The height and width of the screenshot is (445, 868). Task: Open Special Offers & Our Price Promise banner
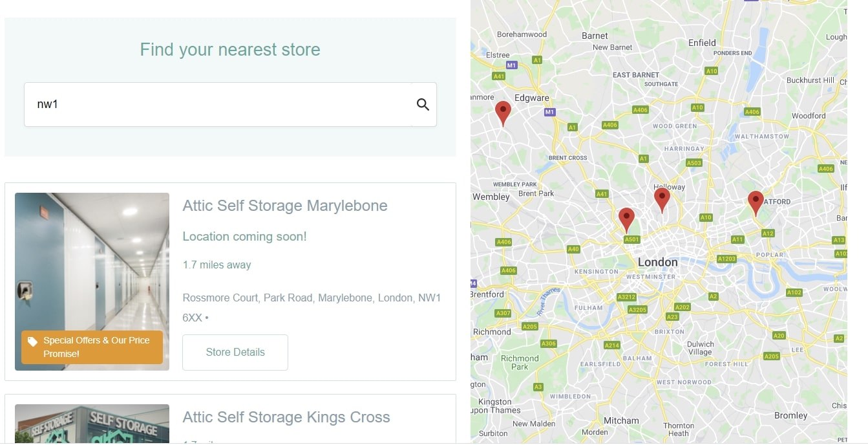click(92, 347)
